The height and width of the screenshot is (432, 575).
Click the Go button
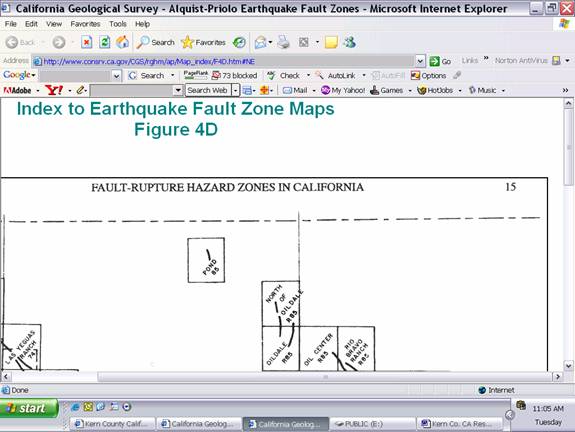[x=440, y=61]
